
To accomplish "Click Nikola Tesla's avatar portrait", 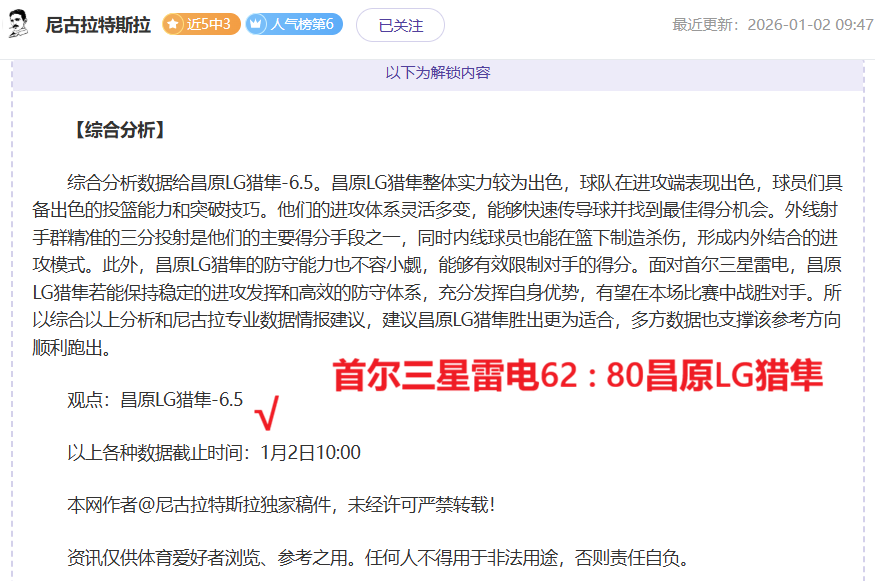I will pyautogui.click(x=19, y=22).
